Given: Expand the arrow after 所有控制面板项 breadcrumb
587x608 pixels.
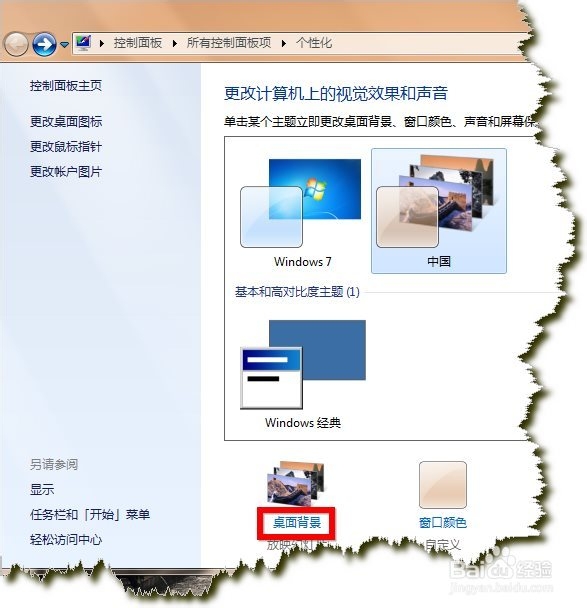Looking at the screenshot, I should (284, 43).
